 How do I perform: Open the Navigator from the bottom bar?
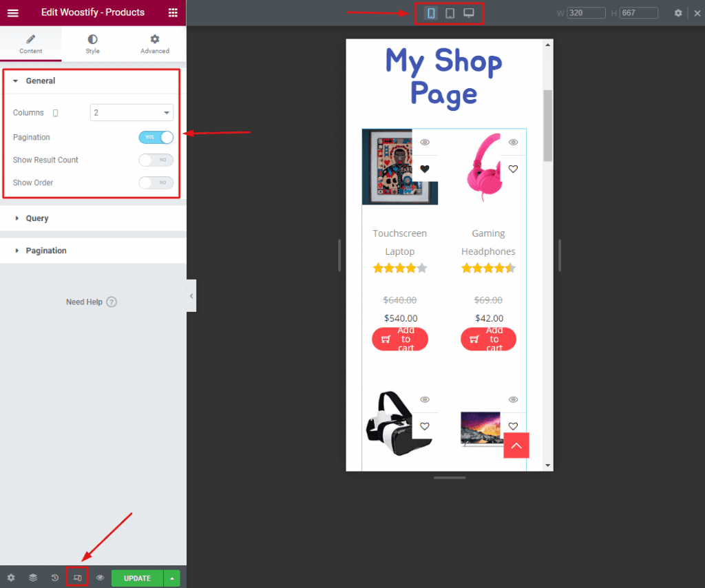tap(32, 578)
